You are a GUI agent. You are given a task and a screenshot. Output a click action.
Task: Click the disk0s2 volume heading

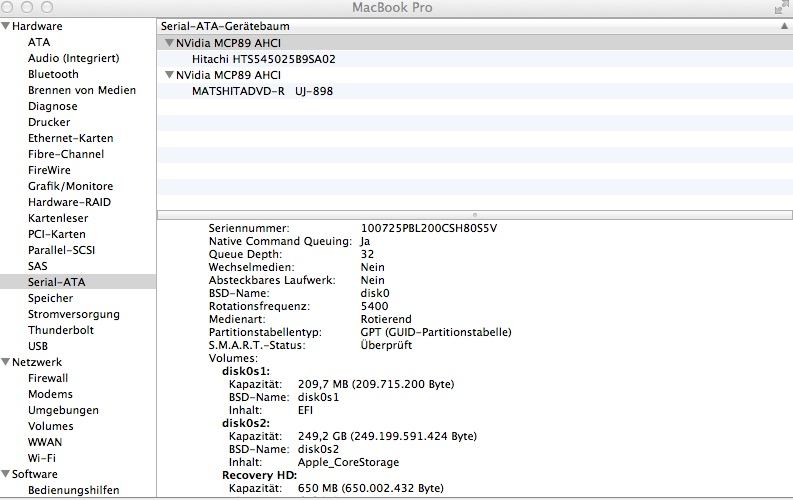(246, 423)
